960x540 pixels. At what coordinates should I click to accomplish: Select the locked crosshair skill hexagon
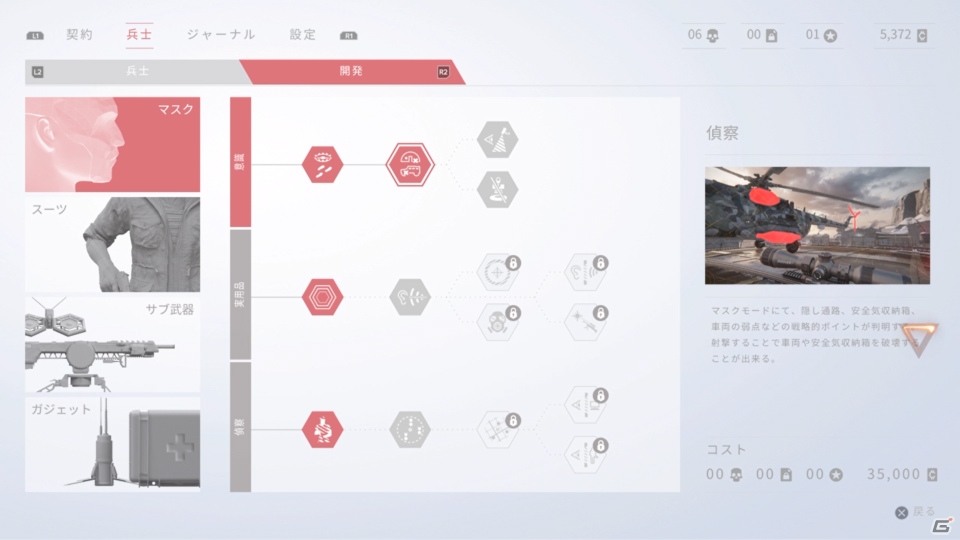(x=498, y=272)
